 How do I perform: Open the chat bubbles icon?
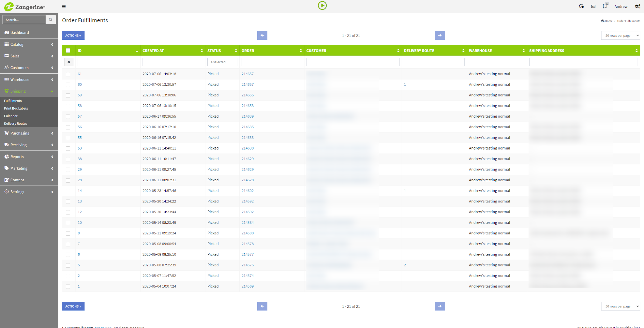(581, 6)
